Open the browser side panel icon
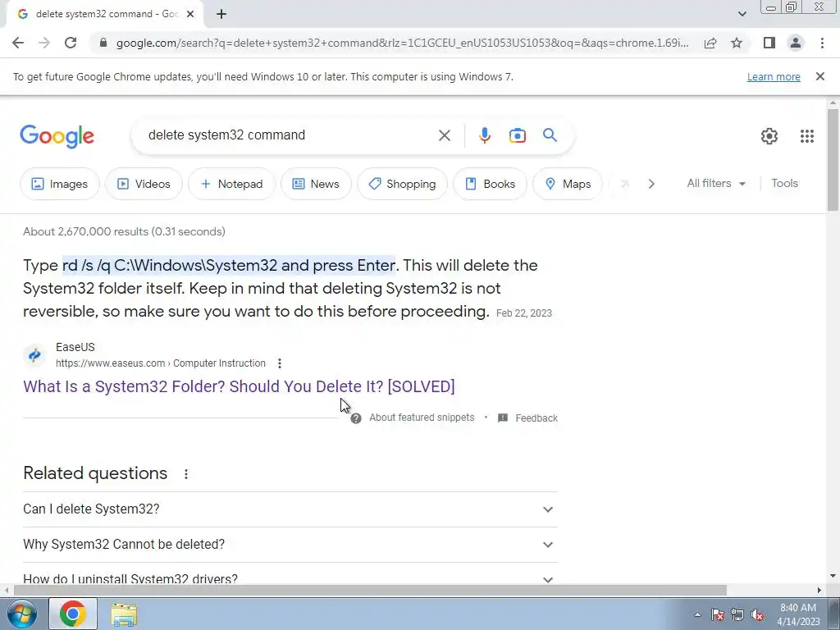The height and width of the screenshot is (630, 840). (769, 43)
